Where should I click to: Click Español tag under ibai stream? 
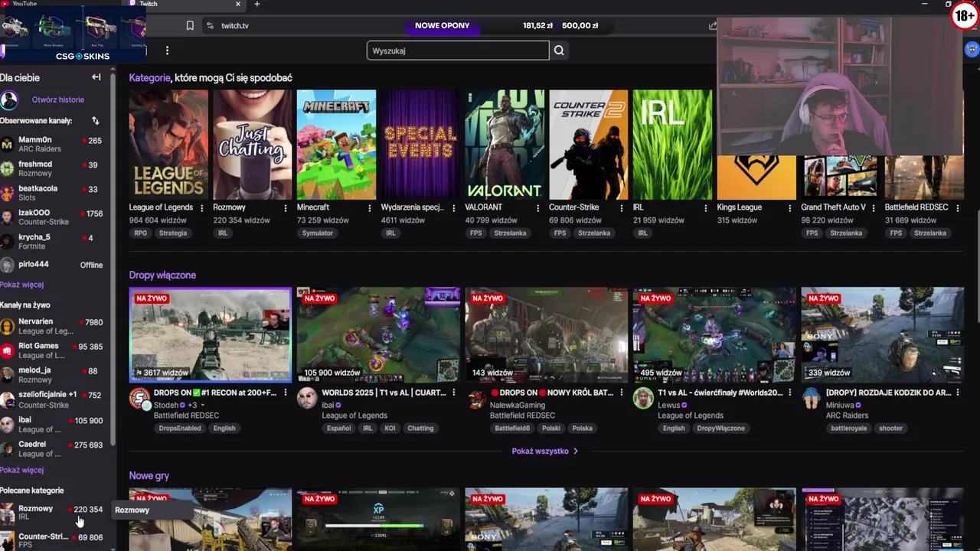[338, 429]
